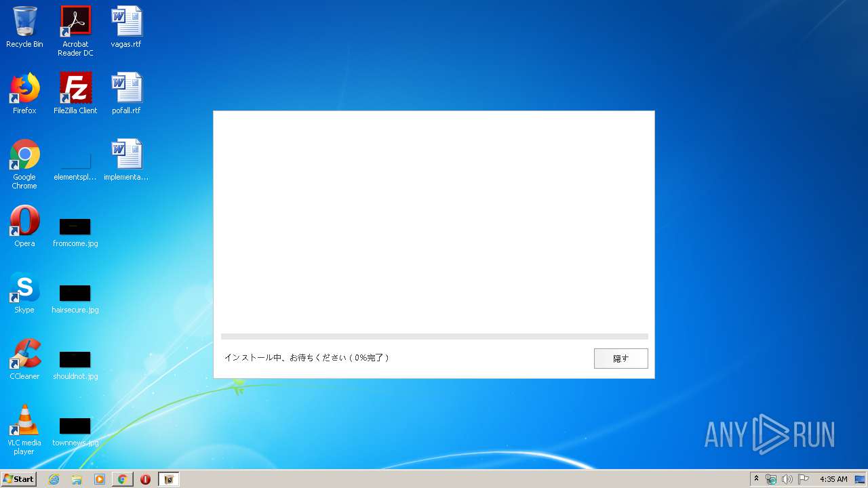Screen dimensions: 868x488
Task: Open Windows Media Player from taskbar
Action: click(100, 479)
